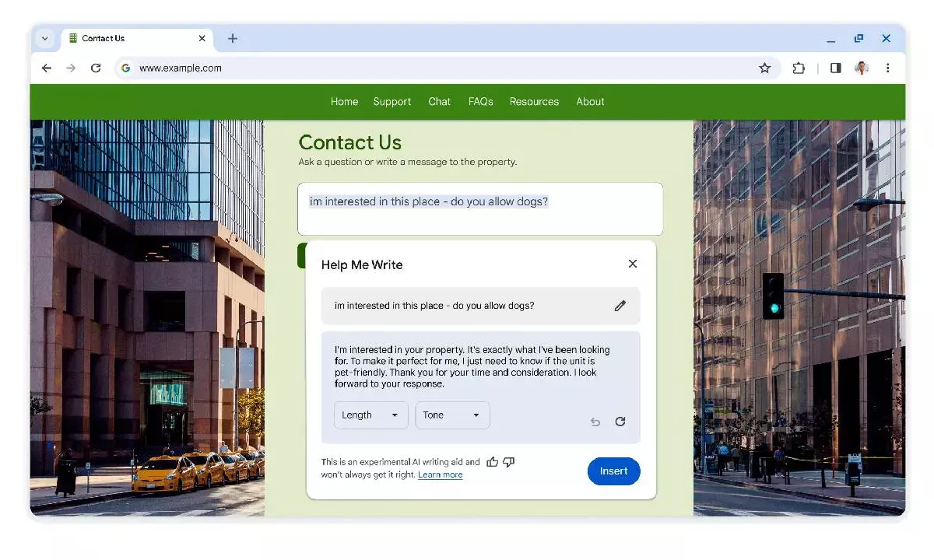Viewport: 934px width, 560px height.
Task: Open the side panel icon in toolbar
Action: tap(835, 68)
